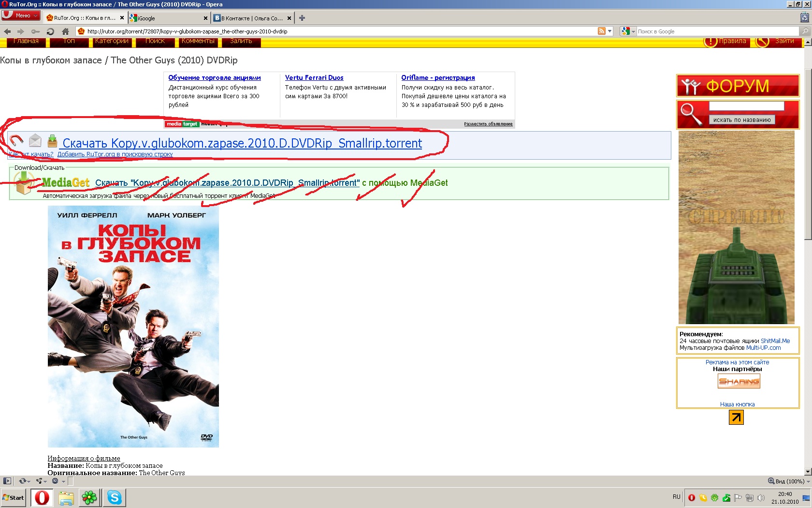The height and width of the screenshot is (508, 812).
Task: Go forward to the next page
Action: coord(21,31)
